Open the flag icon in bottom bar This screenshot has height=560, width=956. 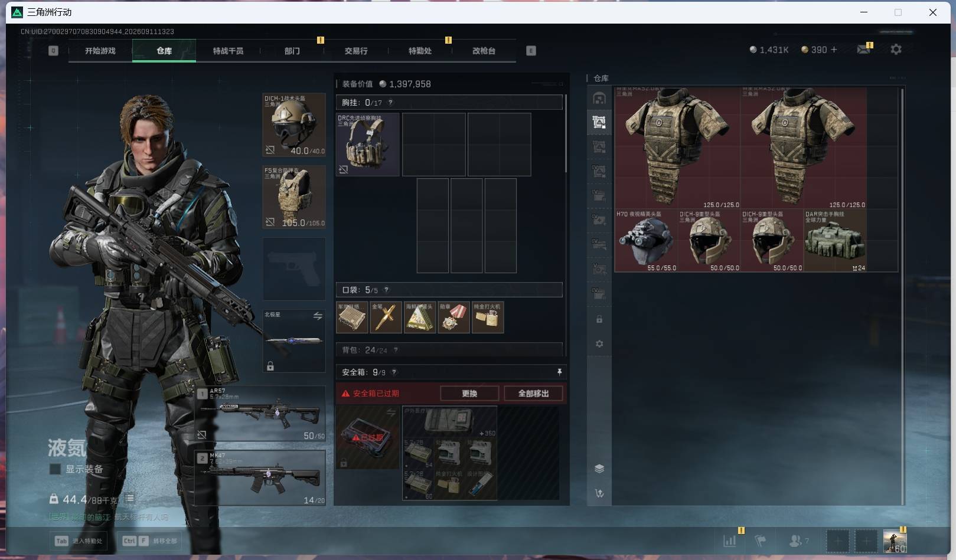[x=761, y=540]
